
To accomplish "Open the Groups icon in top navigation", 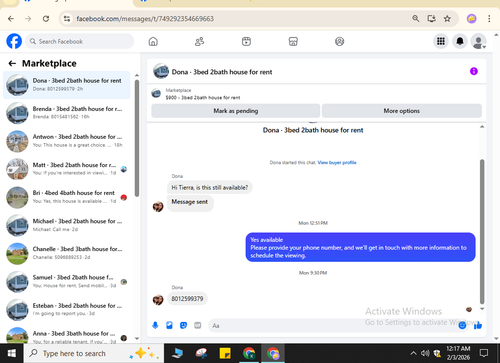I will tap(339, 42).
